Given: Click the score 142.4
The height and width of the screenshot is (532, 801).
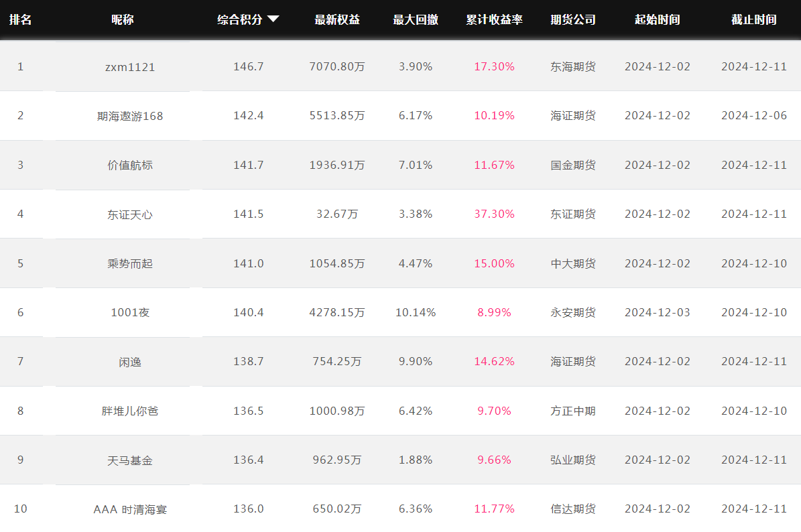Looking at the screenshot, I should point(248,115).
